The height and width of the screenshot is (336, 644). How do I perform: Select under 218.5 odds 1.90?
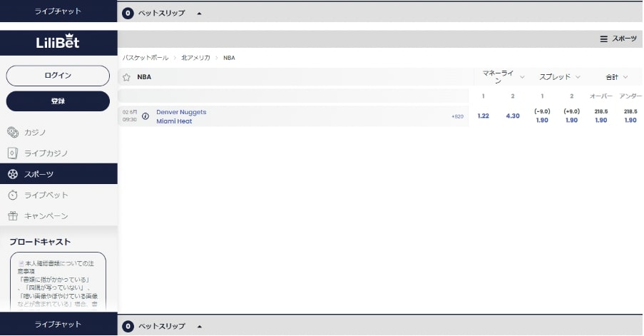click(630, 116)
